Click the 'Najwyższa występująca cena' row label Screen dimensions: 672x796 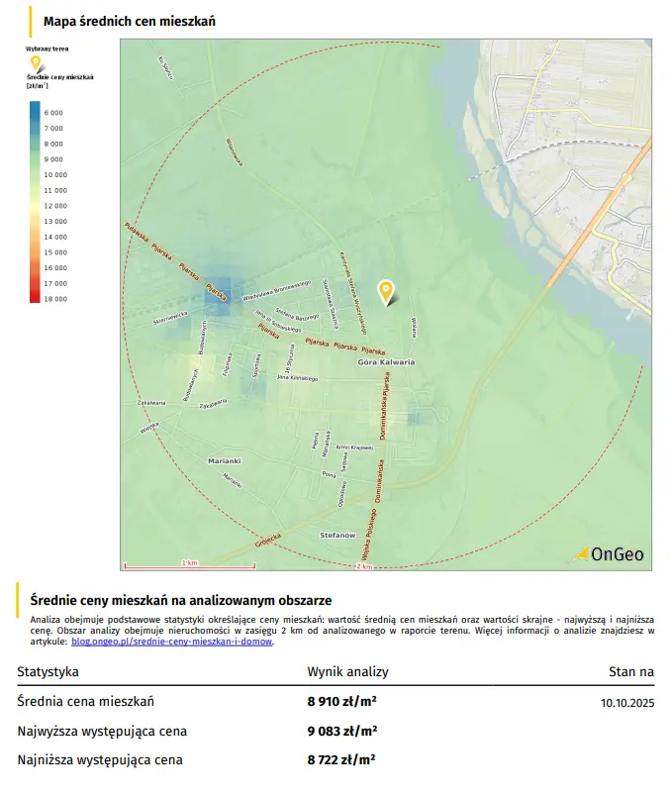point(102,731)
